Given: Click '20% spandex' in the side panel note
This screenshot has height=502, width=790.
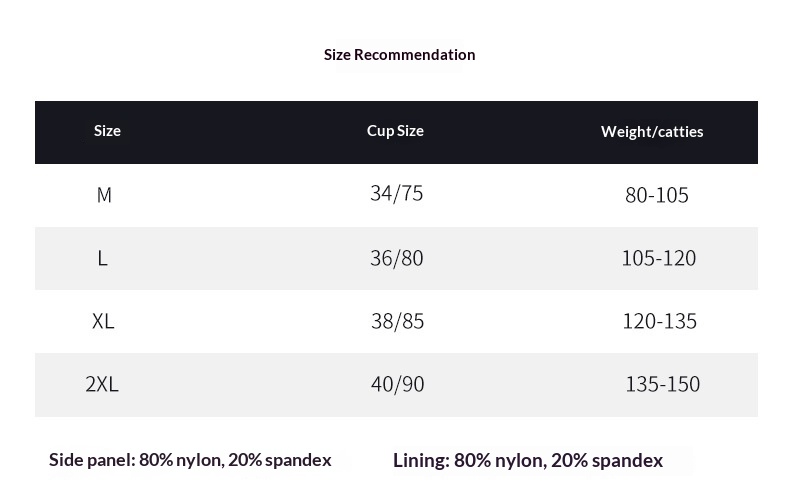Looking at the screenshot, I should (279, 460).
